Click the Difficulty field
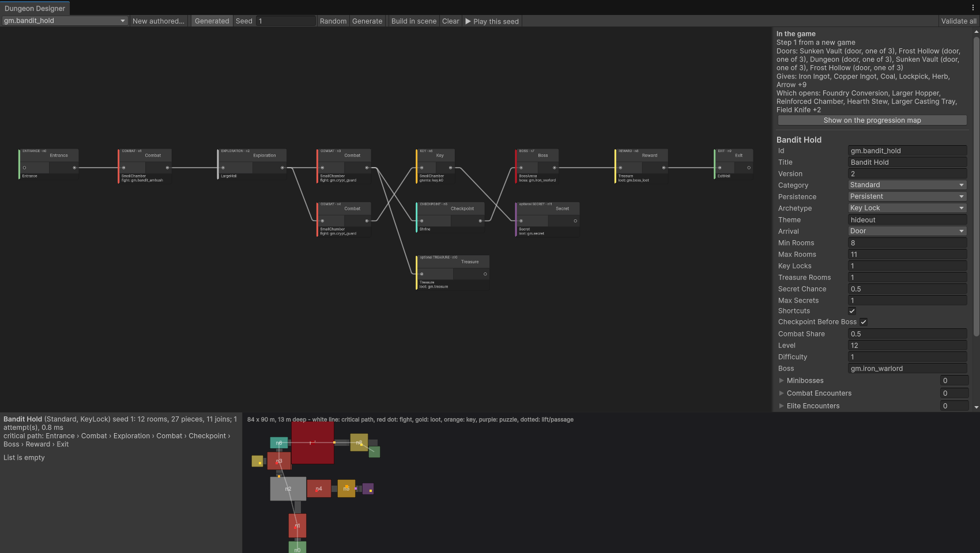This screenshot has height=553, width=980. 907,357
